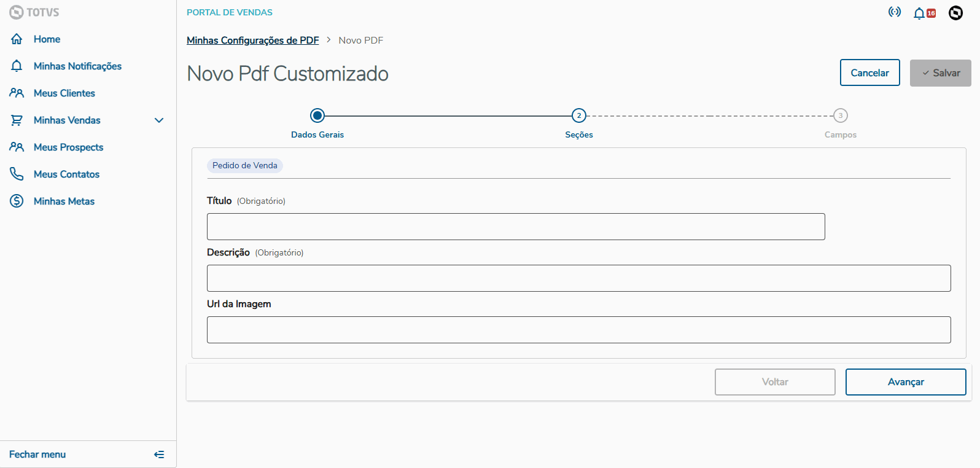Click the Avançar button
The image size is (980, 468).
point(905,382)
